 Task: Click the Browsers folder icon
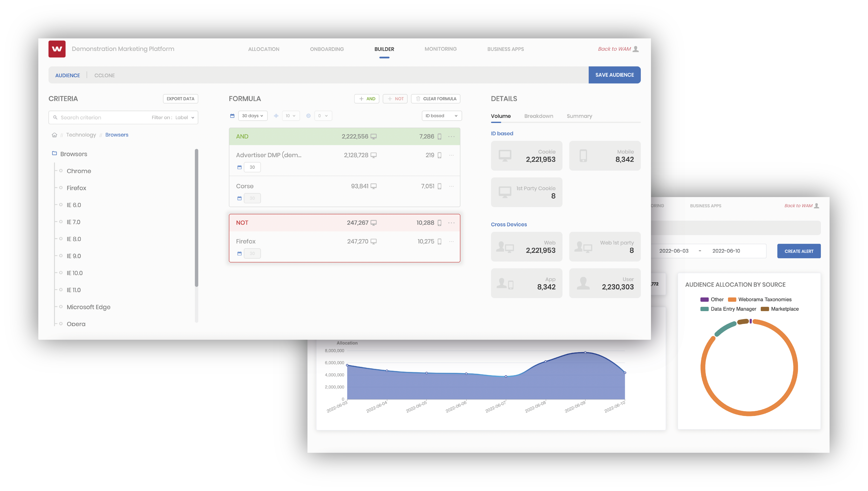click(54, 153)
